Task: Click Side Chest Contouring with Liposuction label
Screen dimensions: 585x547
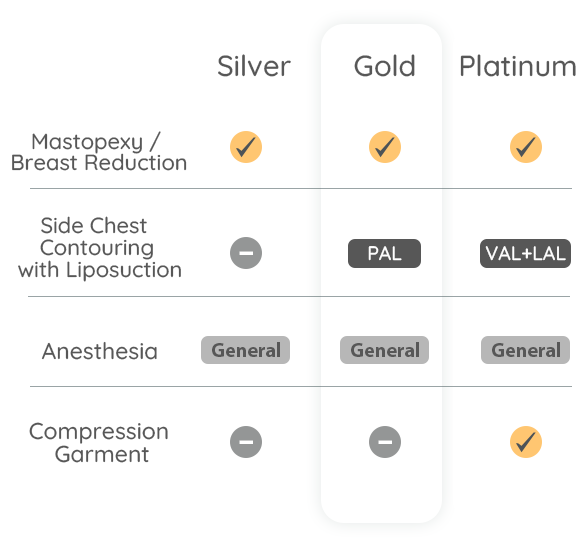Action: click(x=100, y=248)
